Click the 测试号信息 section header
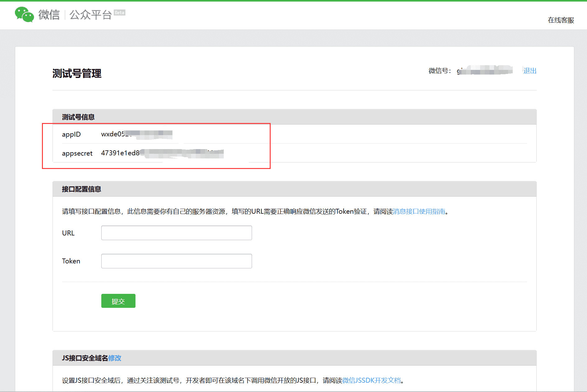This screenshot has height=392, width=587. point(78,117)
